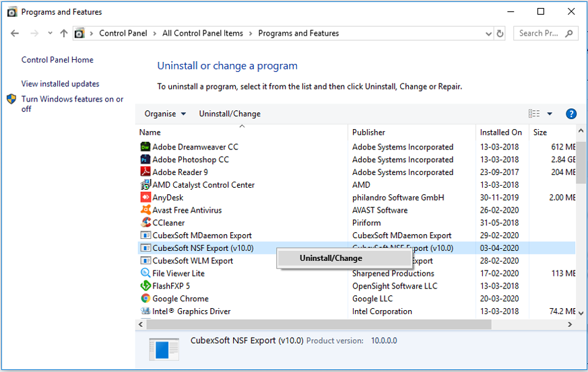Click the scroll left arrow of list

(141, 324)
